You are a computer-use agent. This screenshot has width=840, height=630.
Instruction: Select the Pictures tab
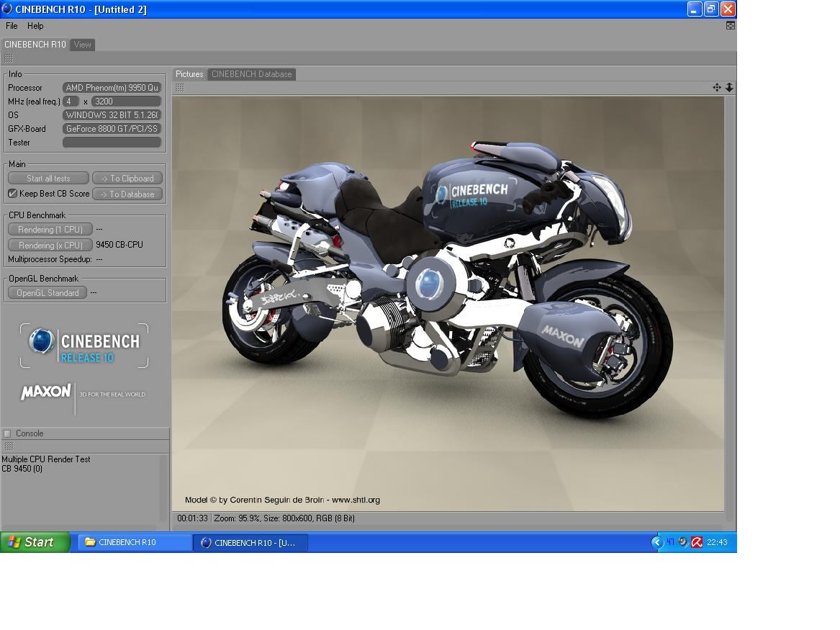189,74
